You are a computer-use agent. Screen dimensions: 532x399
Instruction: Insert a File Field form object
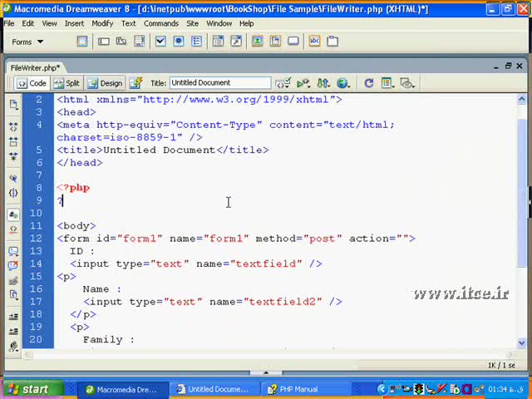(275, 42)
